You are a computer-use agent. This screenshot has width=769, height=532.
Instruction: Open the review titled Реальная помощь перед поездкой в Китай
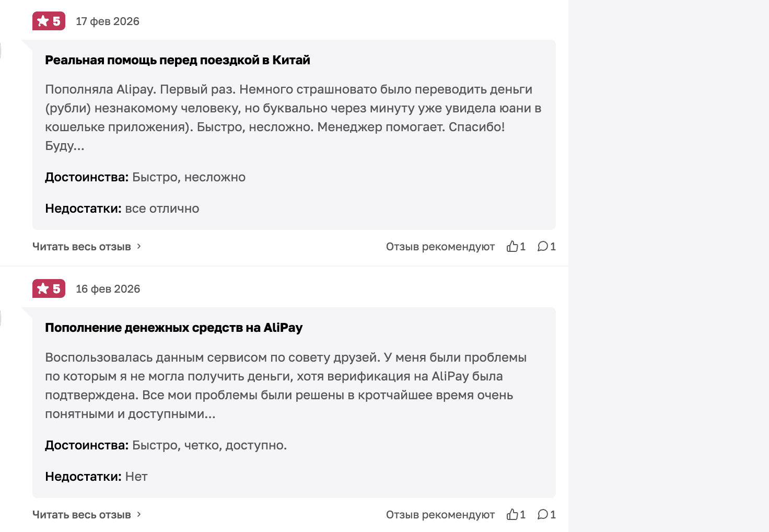coord(178,60)
